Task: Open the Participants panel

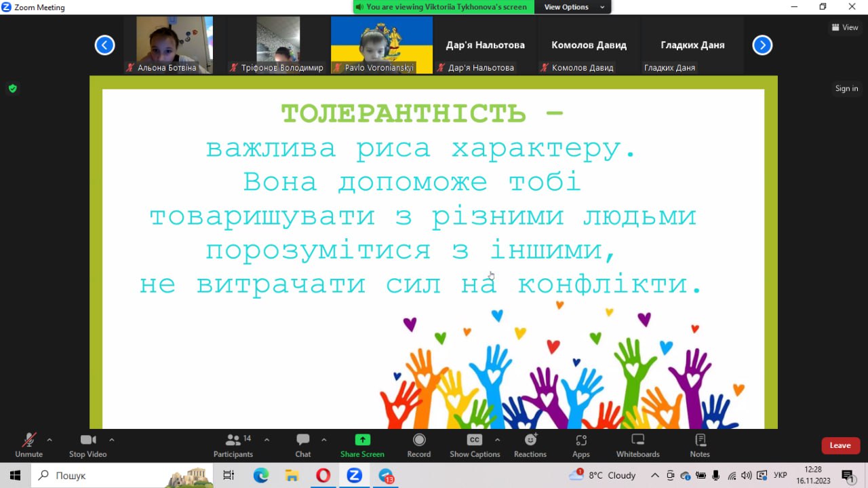Action: (x=233, y=445)
